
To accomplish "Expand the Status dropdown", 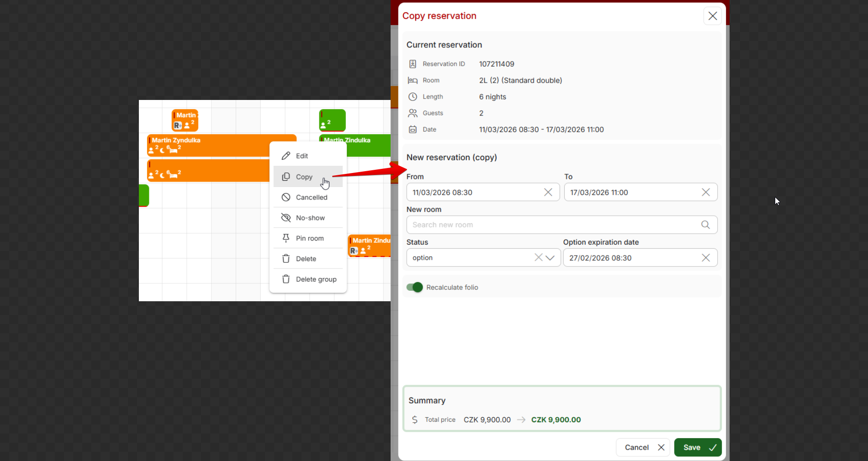I will pos(550,257).
